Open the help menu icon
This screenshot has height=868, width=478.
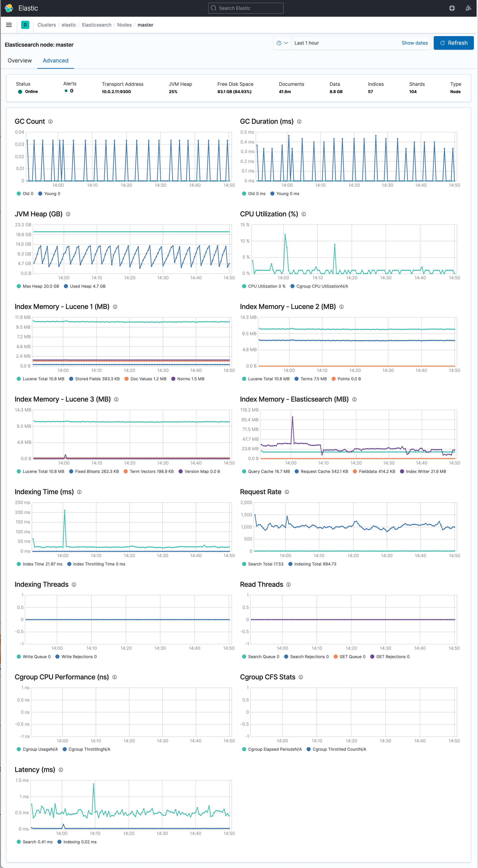point(452,8)
